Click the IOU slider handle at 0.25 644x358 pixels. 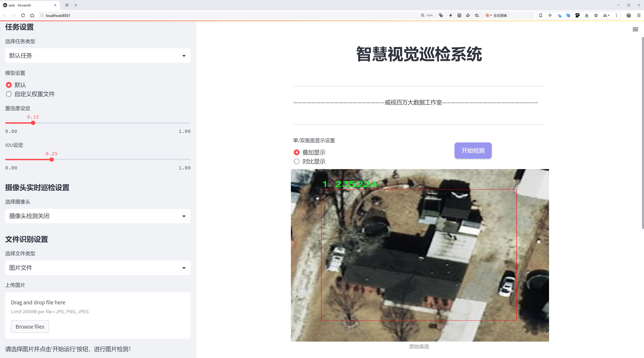click(51, 160)
